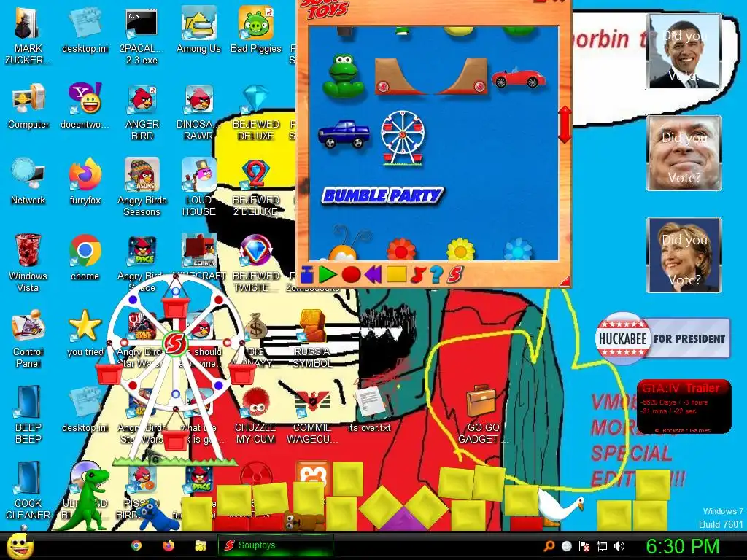Pick the red sports car toy
The width and height of the screenshot is (747, 560).
click(518, 78)
